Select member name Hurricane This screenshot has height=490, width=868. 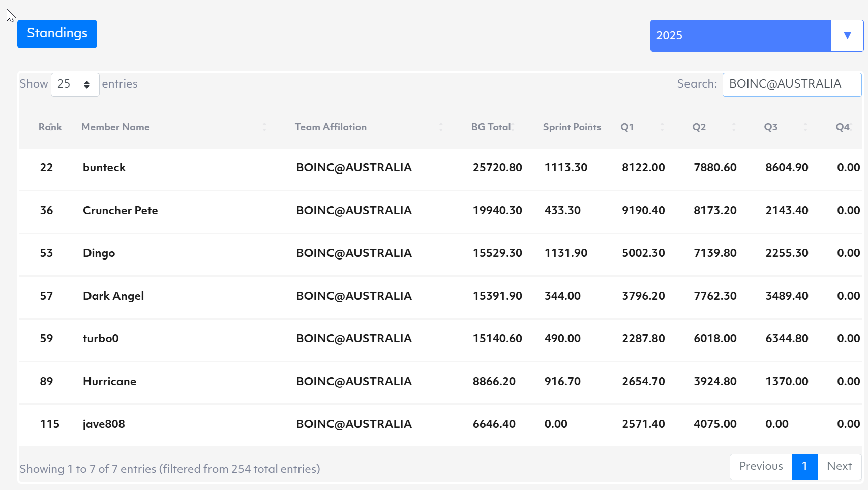coord(109,382)
